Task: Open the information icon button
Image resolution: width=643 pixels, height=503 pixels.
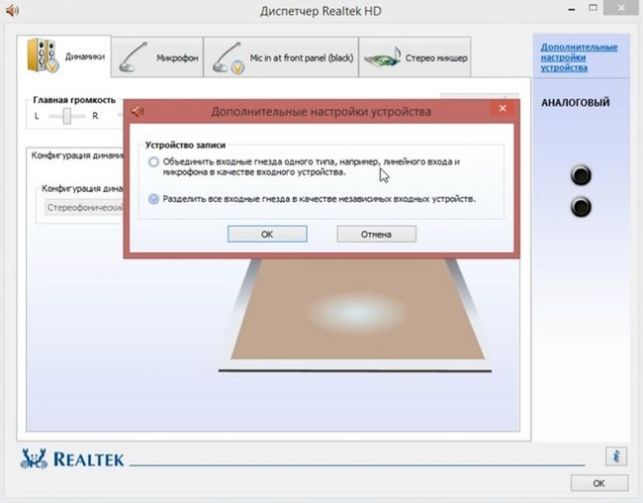Action: [x=616, y=456]
